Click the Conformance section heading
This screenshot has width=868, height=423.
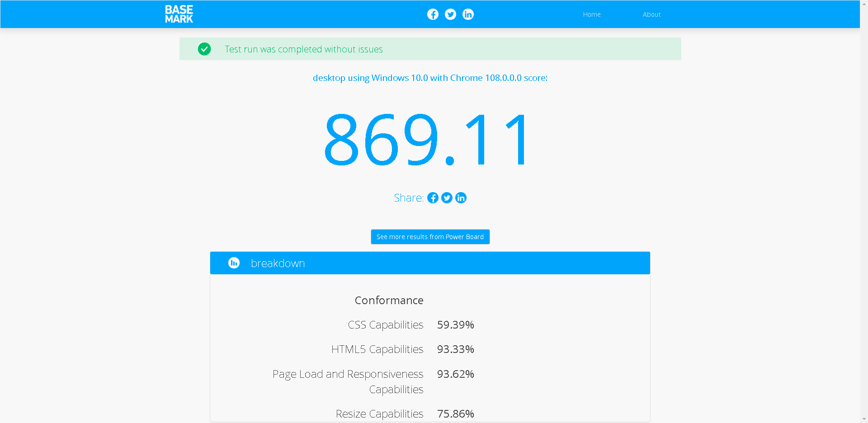[389, 300]
